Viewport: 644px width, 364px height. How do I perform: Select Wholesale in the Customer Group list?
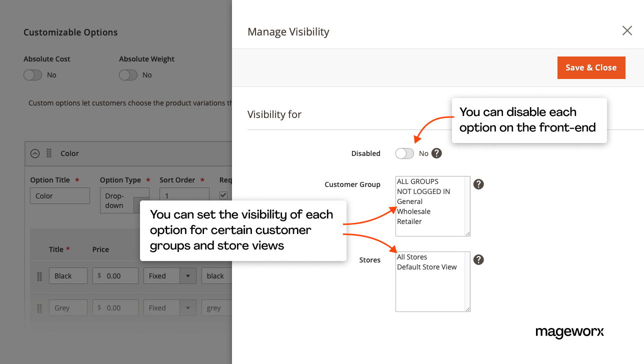pyautogui.click(x=413, y=211)
